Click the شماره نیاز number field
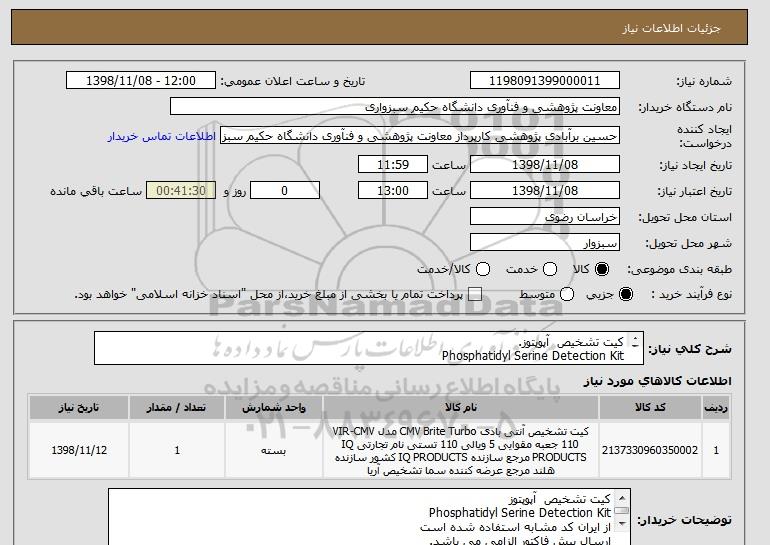This screenshot has width=770, height=545. [545, 81]
